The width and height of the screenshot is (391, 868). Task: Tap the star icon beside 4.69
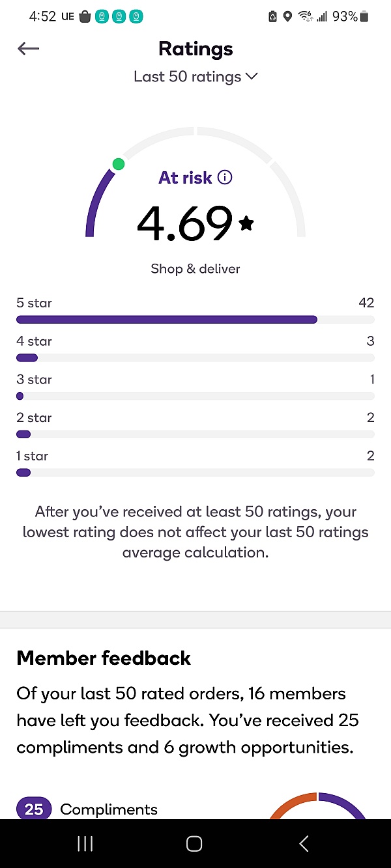[x=246, y=223]
